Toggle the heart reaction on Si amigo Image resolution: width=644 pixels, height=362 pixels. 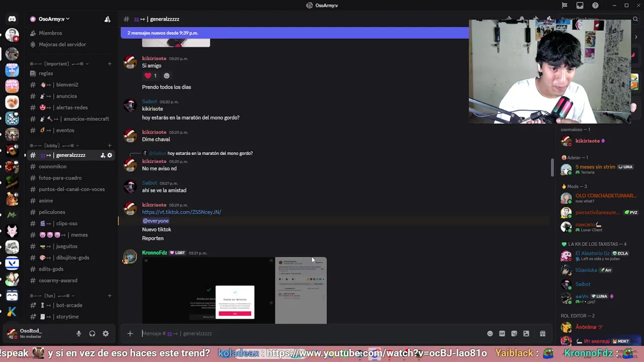(151, 76)
